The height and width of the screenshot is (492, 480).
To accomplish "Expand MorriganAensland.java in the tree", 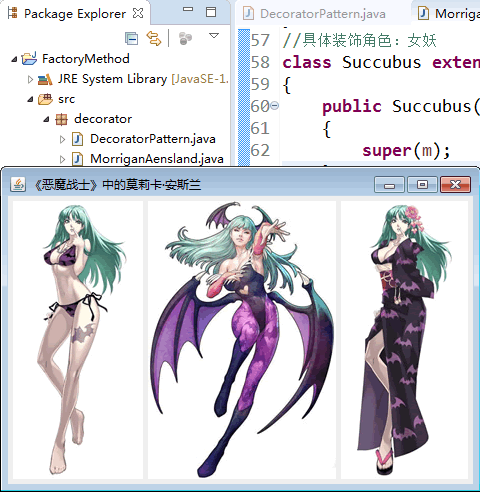I will coord(62,159).
